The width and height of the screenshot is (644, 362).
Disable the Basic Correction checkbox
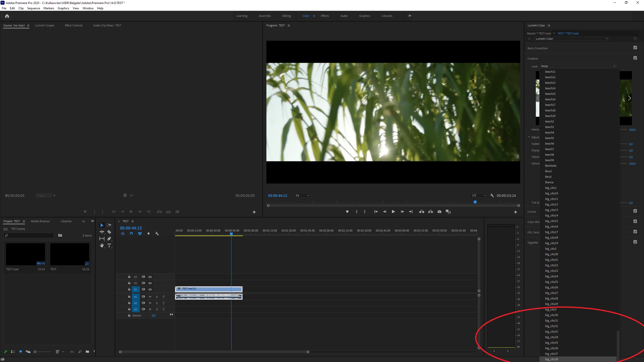[635, 48]
